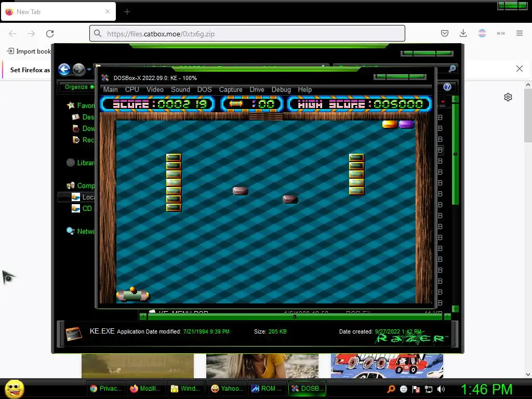Select CD drive in Explorer tree
This screenshot has height=399, width=532.
(82, 208)
